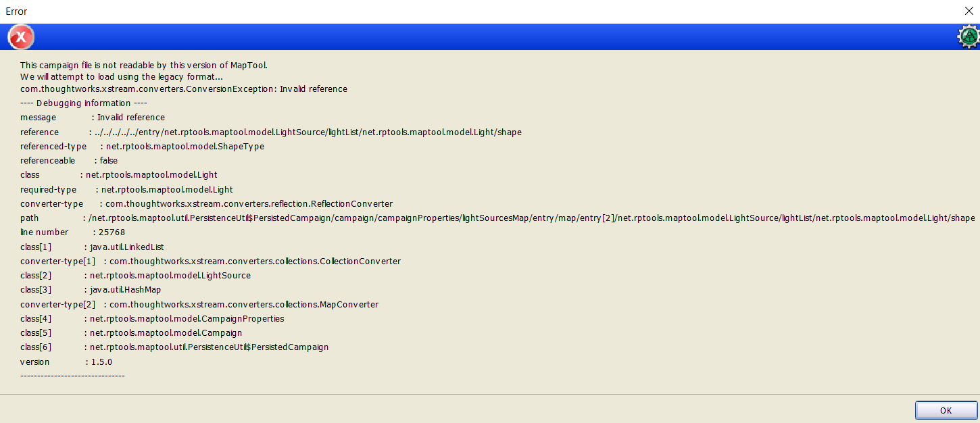Click the Error dialog title text
980x423 pixels.
pos(16,11)
